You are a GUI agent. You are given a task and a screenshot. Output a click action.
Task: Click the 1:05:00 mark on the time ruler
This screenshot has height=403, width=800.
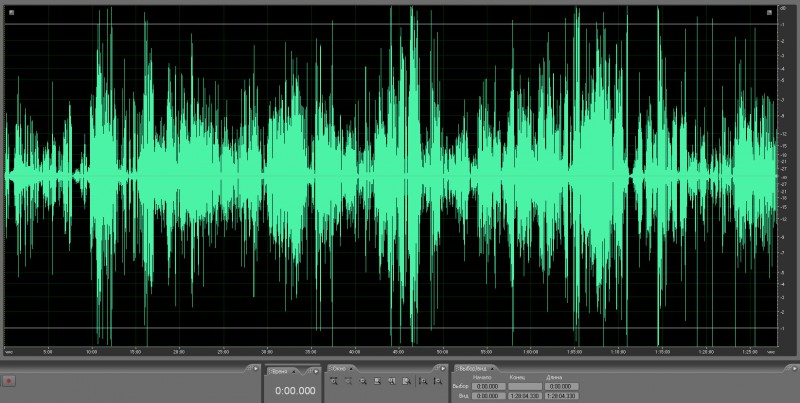574,352
